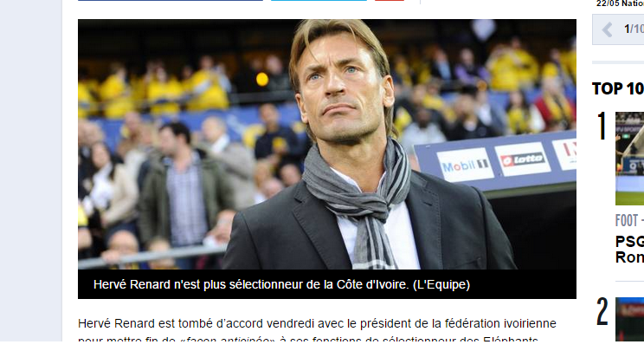Open the 22/05 news item link
The width and height of the screenshot is (644, 351).
point(620,3)
